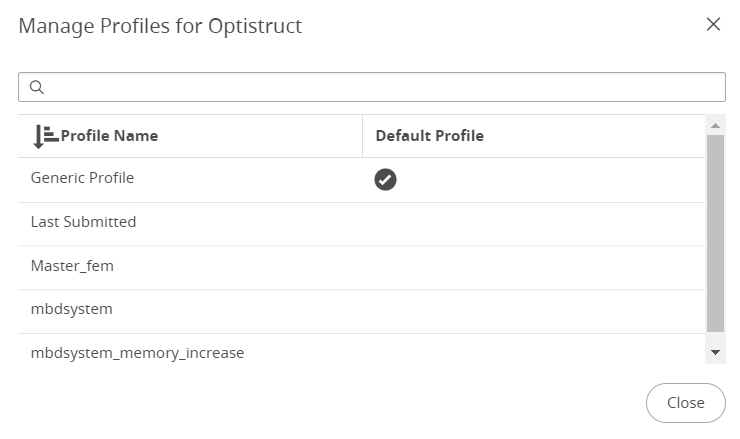
Task: Focus the profile search field
Action: tap(380, 87)
